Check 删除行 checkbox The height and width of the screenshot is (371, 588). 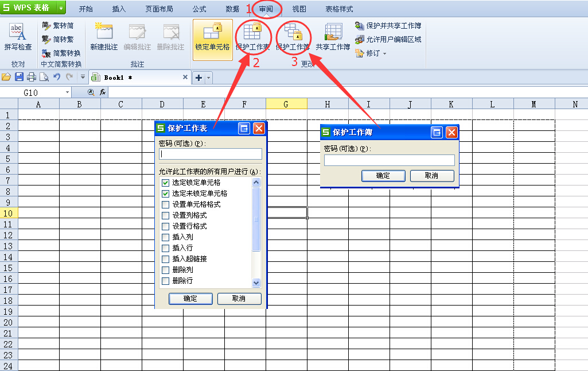[165, 280]
